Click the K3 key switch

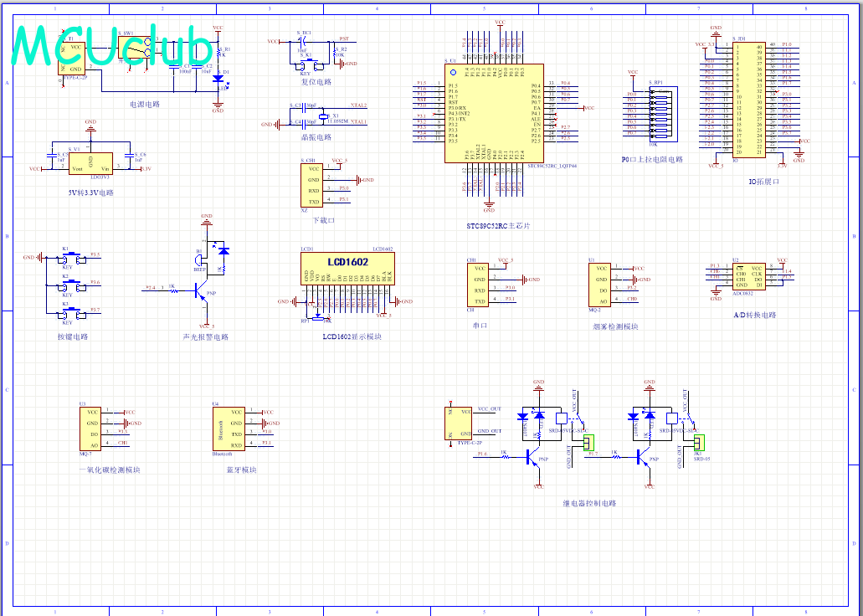click(x=70, y=313)
